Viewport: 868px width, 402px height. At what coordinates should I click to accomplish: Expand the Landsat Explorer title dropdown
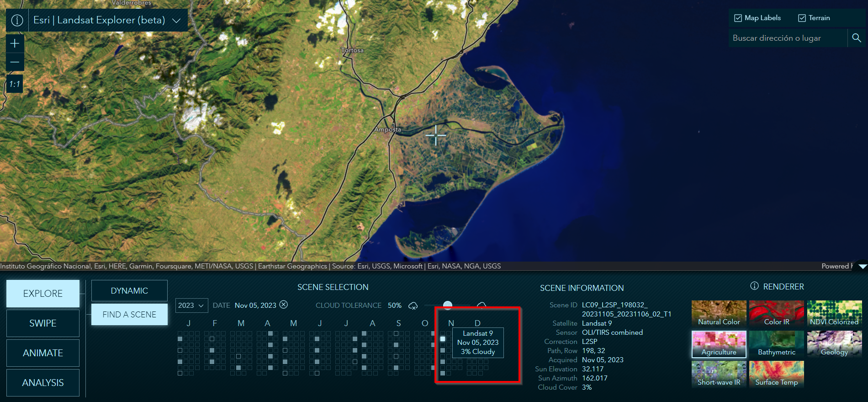tap(176, 21)
